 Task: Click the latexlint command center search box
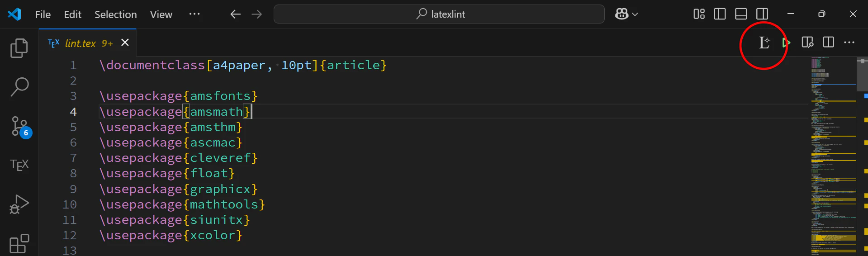tap(439, 14)
